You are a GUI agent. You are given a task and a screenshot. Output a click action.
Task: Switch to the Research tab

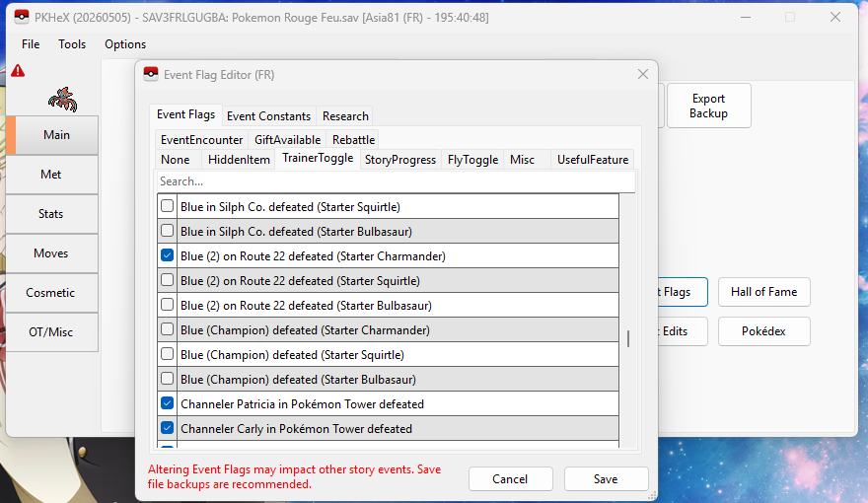coord(345,116)
